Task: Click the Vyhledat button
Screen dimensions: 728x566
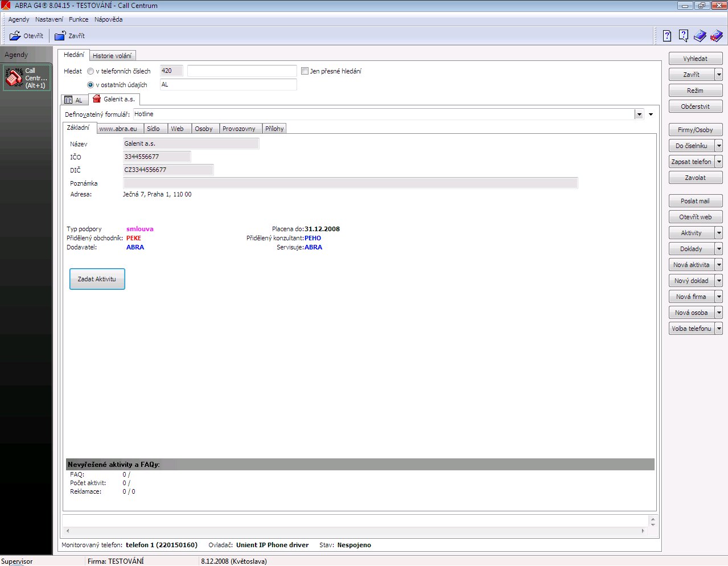Action: pos(696,59)
